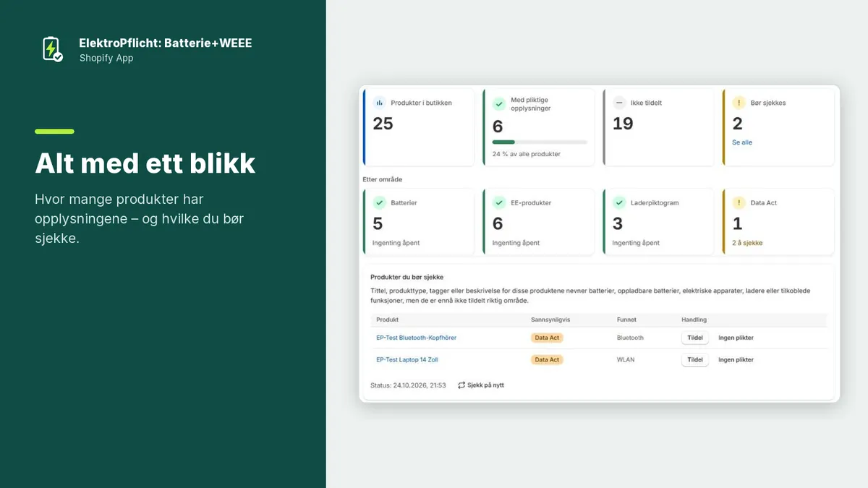
Task: Click the Sjekk på nytt button
Action: [481, 385]
